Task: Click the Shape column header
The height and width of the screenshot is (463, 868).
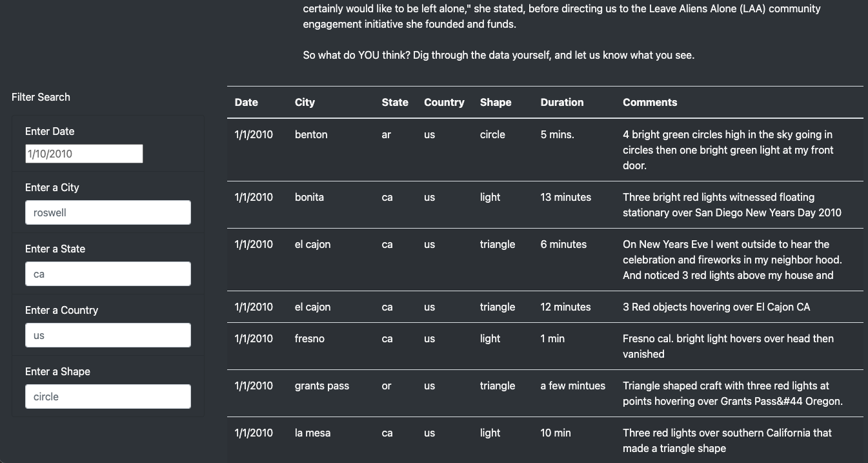Action: tap(495, 102)
